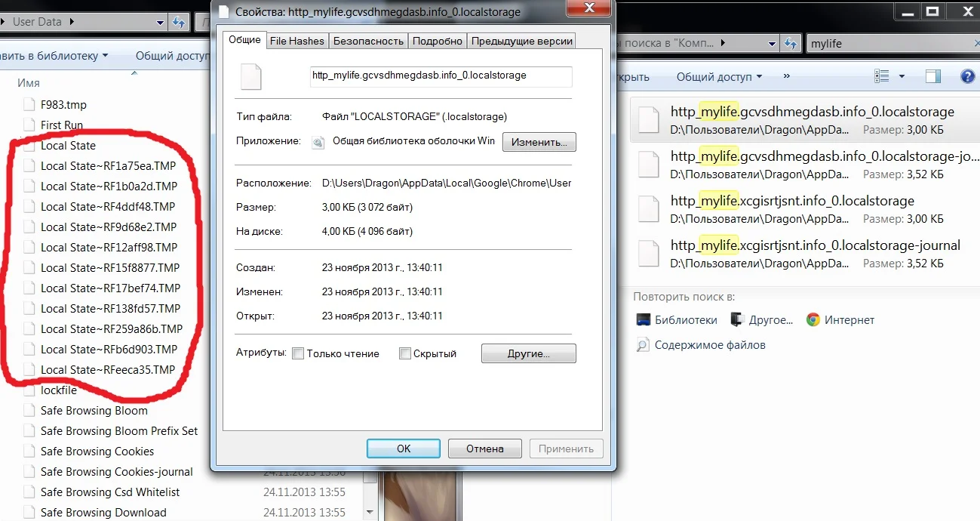The height and width of the screenshot is (521, 980).
Task: Select Local State~RF15f8877.TMP file
Action: click(110, 268)
